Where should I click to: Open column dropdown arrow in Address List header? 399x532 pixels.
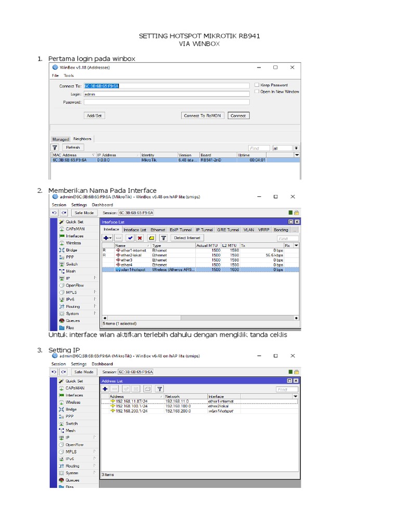pos(295,396)
